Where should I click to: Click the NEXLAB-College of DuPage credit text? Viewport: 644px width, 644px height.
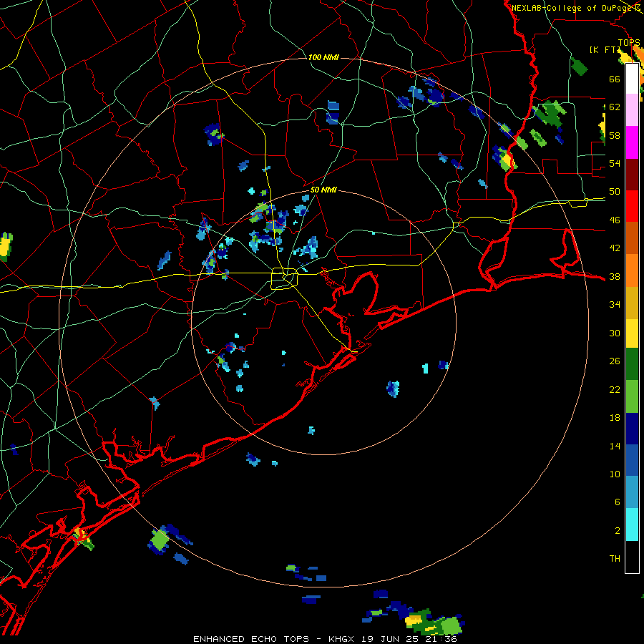[572, 8]
